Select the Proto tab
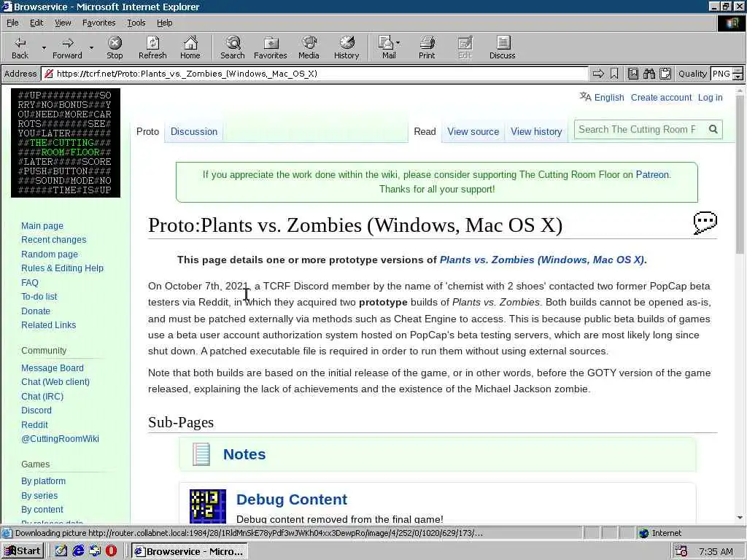The width and height of the screenshot is (747, 560). point(147,131)
